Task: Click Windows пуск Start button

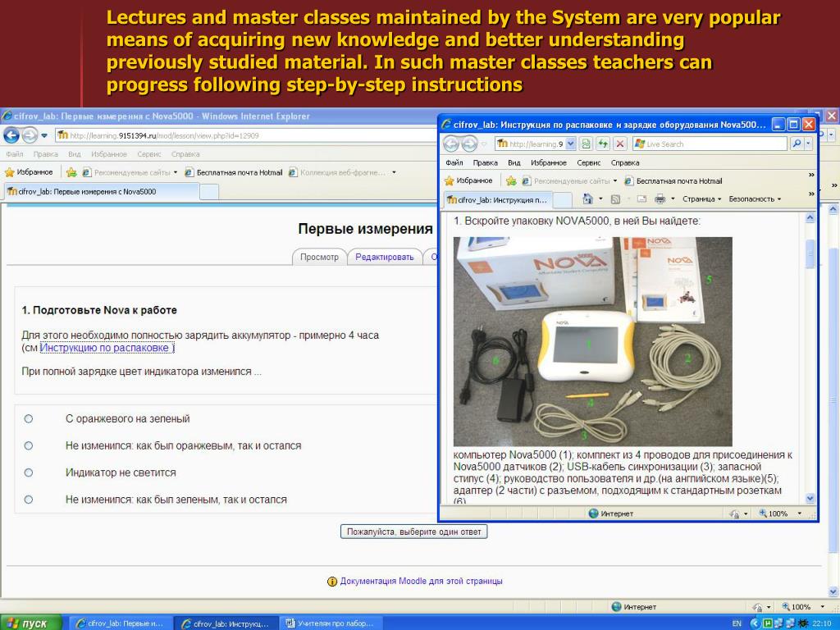Action: [30, 623]
